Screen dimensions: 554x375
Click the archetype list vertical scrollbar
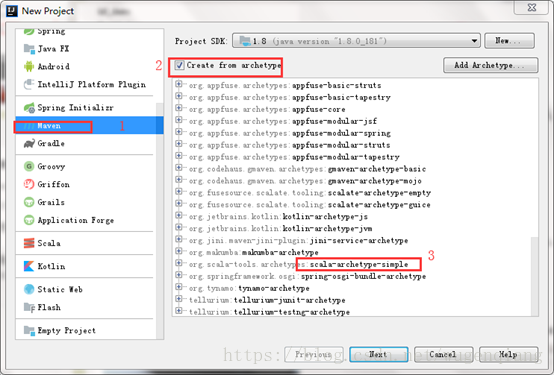[535, 276]
